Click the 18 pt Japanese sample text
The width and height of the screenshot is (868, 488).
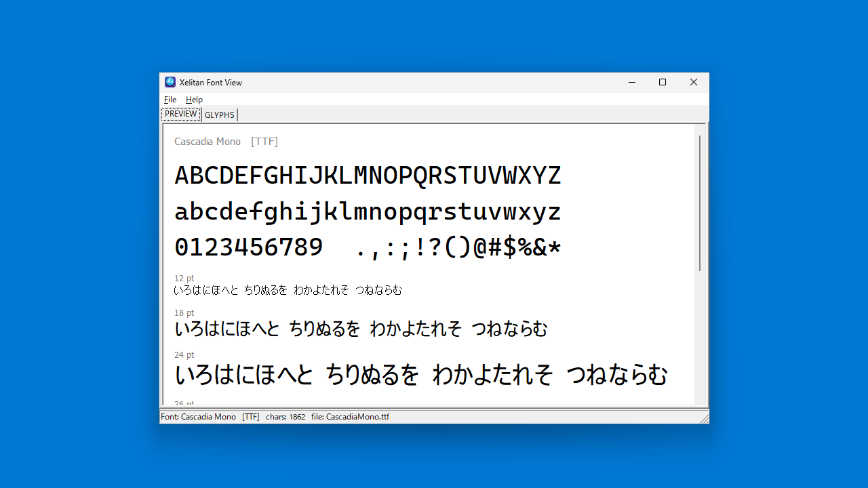click(x=361, y=329)
